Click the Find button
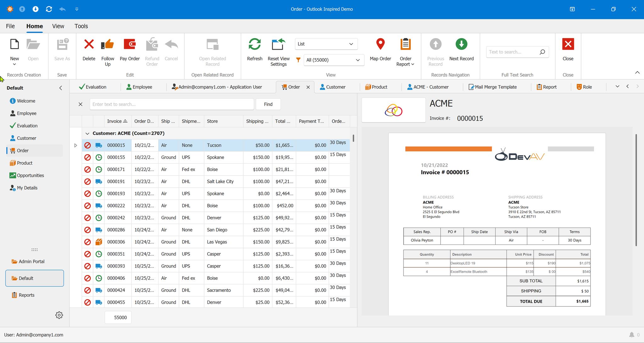This screenshot has width=644, height=343. click(268, 104)
